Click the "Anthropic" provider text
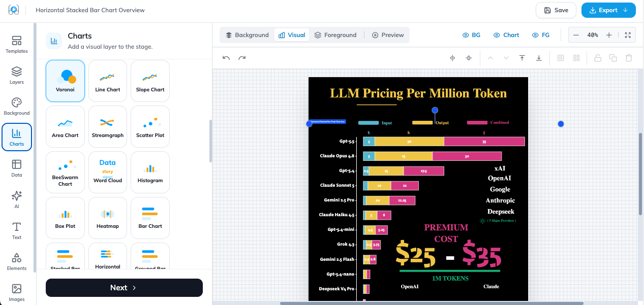Screen dimensions: 644x305 coord(500,200)
